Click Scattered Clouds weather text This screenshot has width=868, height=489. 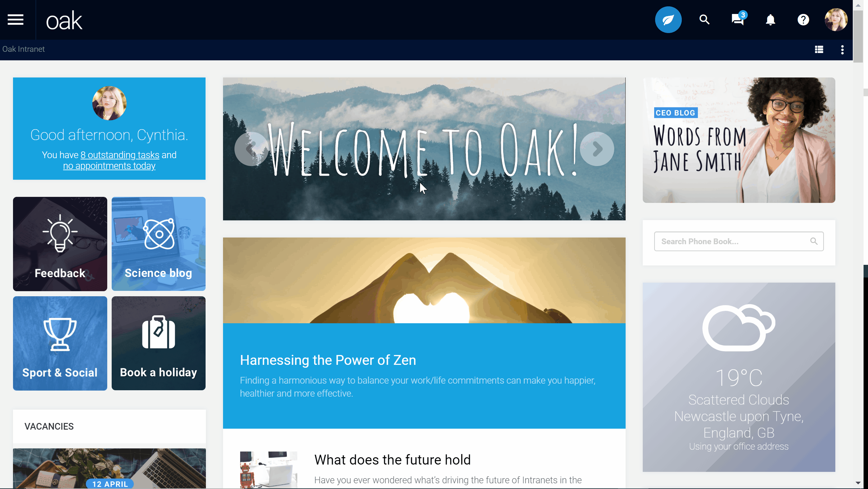coord(739,400)
